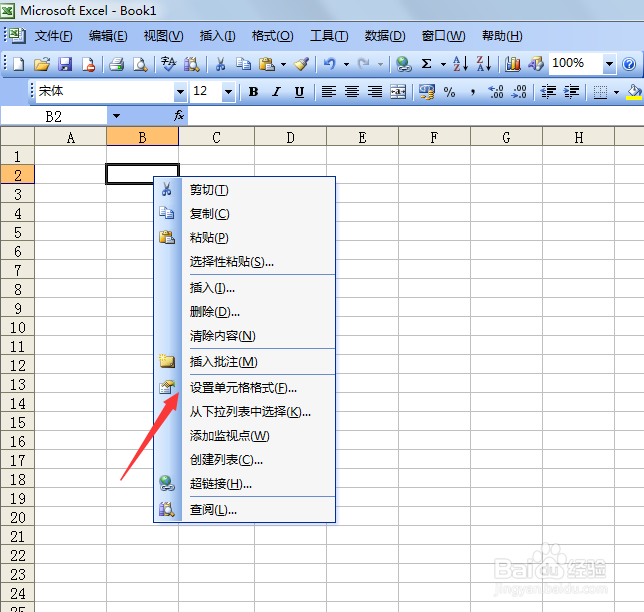Click the Insert Hyperlink toolbar icon

click(403, 64)
